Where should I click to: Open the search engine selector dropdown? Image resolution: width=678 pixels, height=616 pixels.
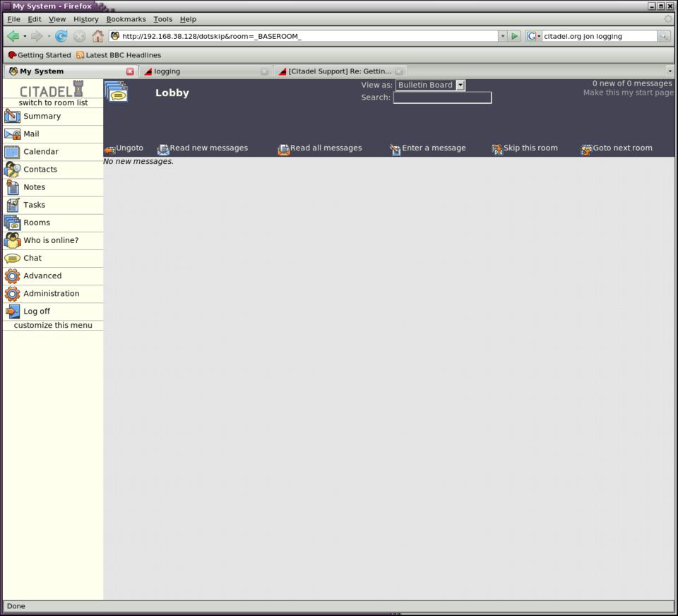coord(533,36)
